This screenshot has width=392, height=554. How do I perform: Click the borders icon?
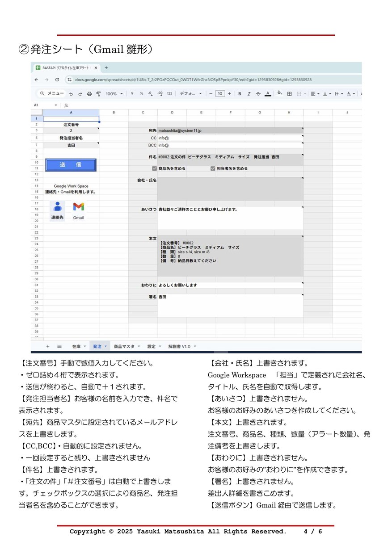(x=289, y=94)
